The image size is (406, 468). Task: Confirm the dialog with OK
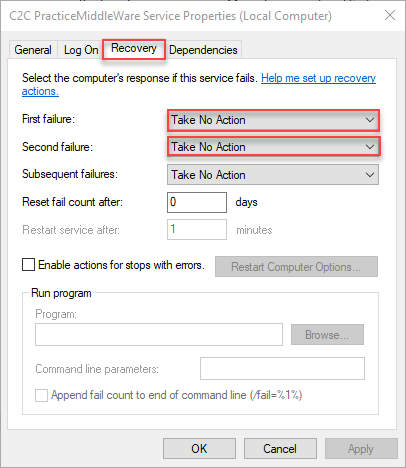click(199, 449)
